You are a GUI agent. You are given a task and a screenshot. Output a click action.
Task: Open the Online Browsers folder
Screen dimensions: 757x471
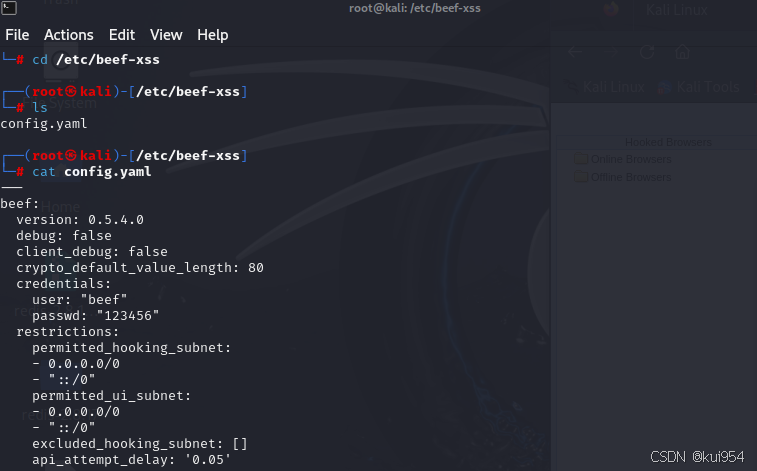[x=631, y=159]
